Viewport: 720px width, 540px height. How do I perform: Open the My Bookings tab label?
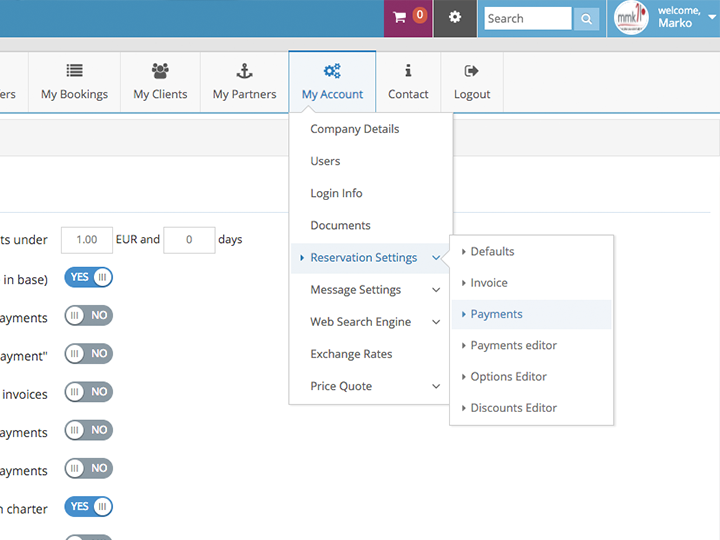(x=74, y=94)
